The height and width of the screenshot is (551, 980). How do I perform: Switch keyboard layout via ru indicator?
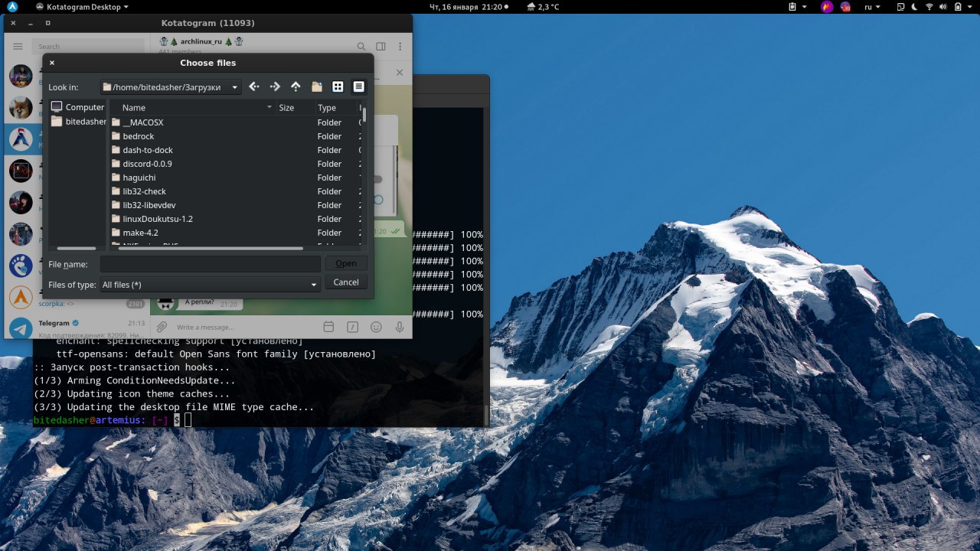click(x=872, y=7)
